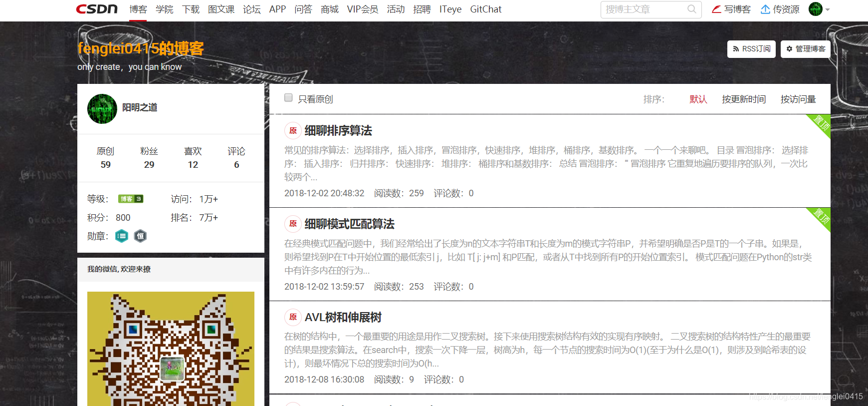Open article AVL树和伸展树
This screenshot has width=868, height=406.
[x=343, y=318]
